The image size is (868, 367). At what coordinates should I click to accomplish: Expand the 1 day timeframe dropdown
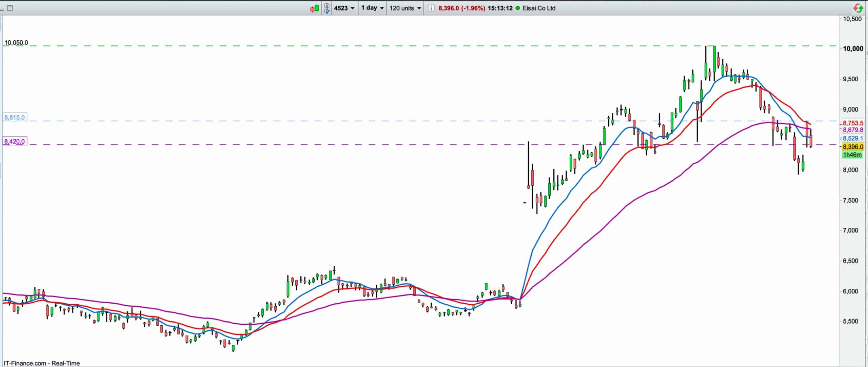pyautogui.click(x=372, y=8)
